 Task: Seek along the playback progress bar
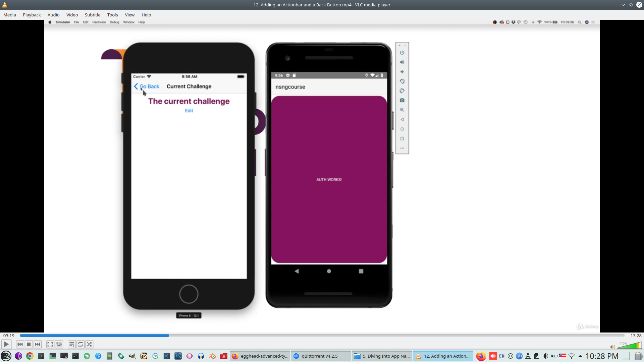point(322,336)
